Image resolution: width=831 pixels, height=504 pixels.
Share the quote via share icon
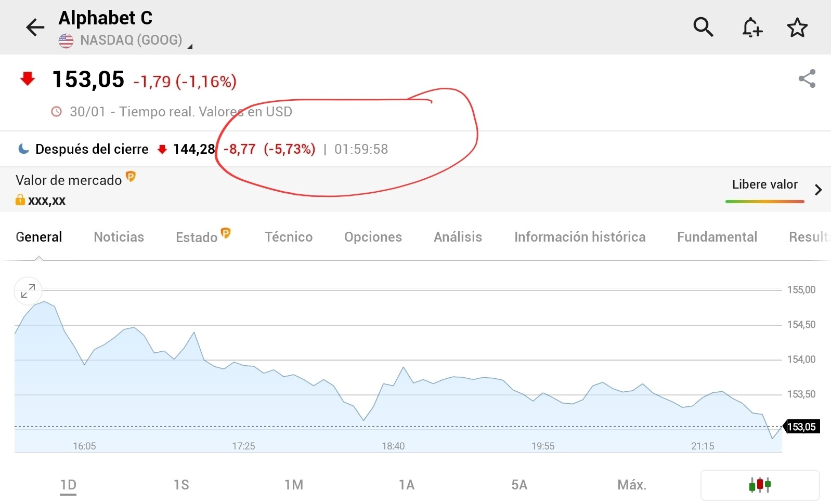[x=807, y=78]
